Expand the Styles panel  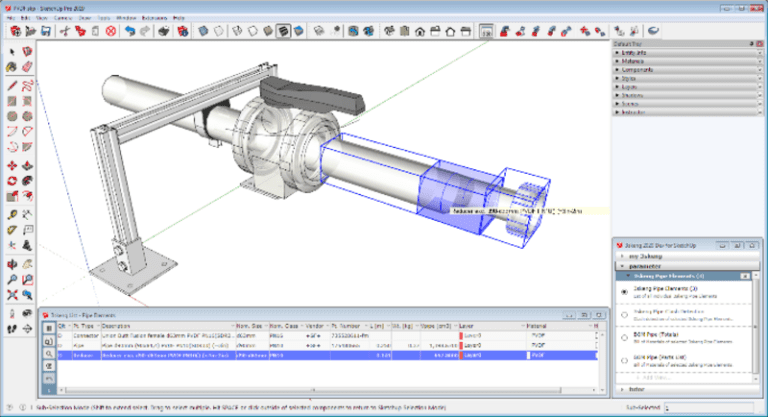pyautogui.click(x=688, y=78)
